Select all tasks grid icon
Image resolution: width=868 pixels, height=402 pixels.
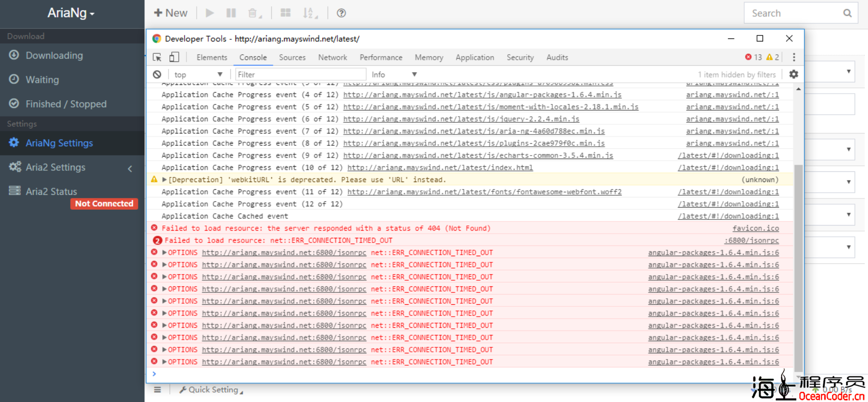(x=286, y=13)
